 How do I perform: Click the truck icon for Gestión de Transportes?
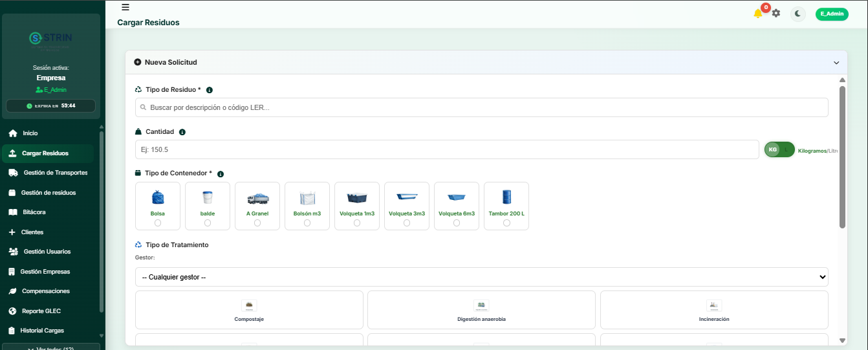click(12, 173)
